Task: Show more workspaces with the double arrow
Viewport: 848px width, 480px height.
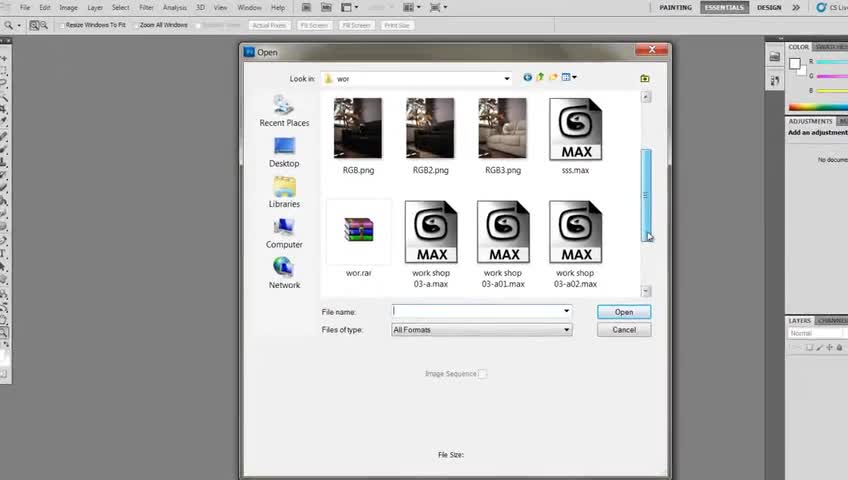Action: 796,8
